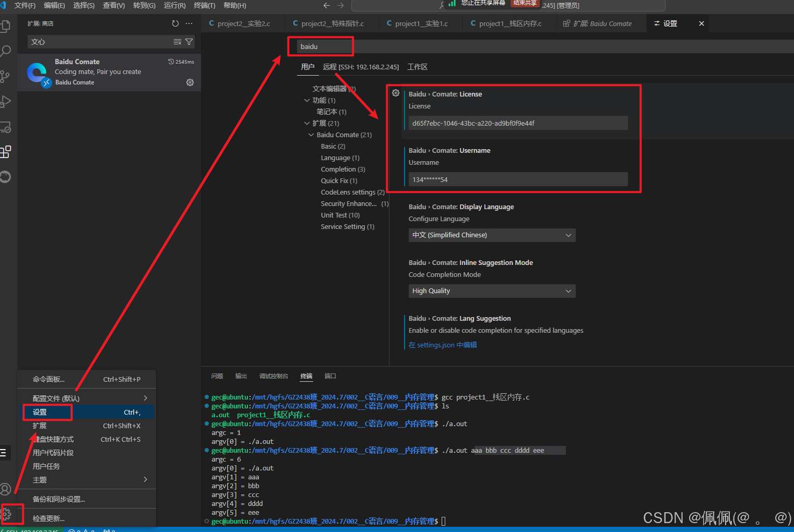
Task: Open 端口 panel tab
Action: tap(330, 376)
